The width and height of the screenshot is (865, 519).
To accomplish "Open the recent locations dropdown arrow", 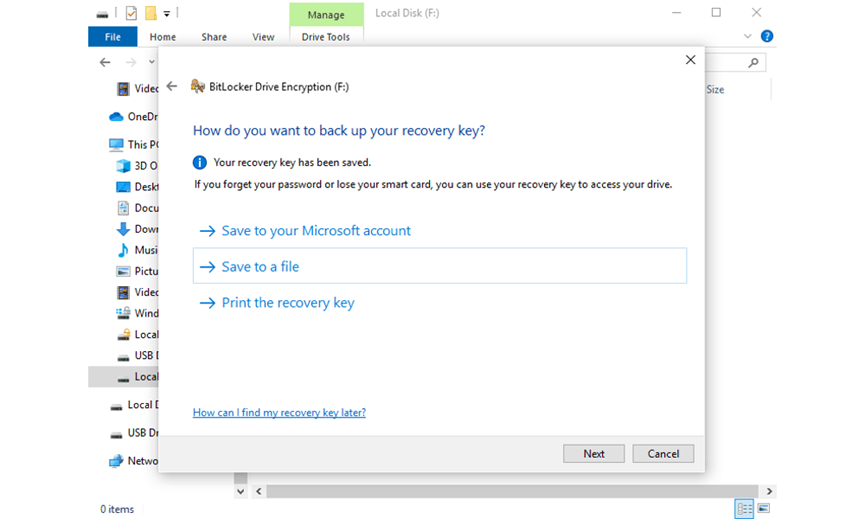I will [152, 62].
